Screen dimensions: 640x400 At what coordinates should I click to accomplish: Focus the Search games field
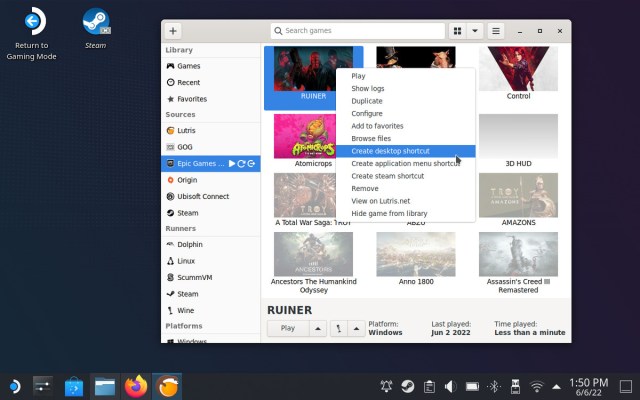(x=358, y=31)
